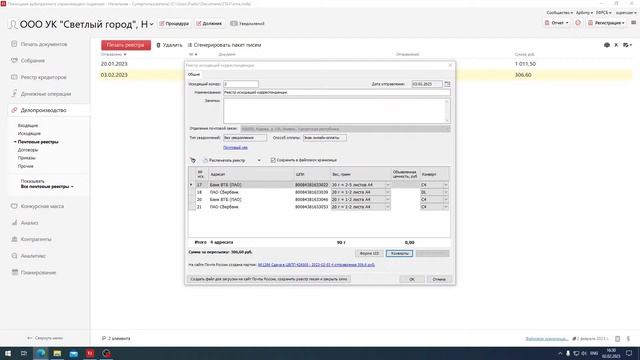
Task: Confirm the dialog with OK
Action: 411,279
